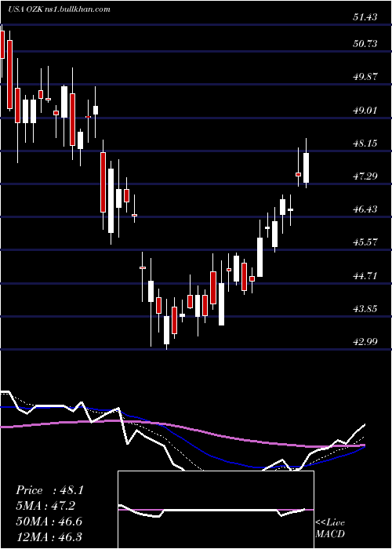Click the Price : 48.1 readout
This screenshot has height=549, width=392.
(49, 490)
